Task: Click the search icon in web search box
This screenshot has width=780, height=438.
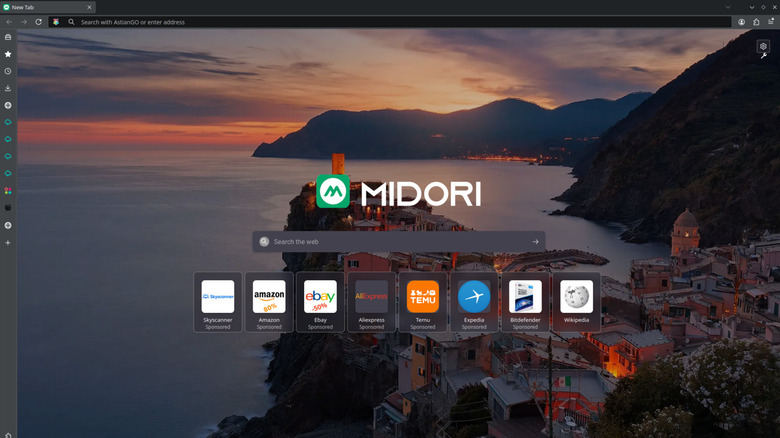Action: (x=264, y=241)
